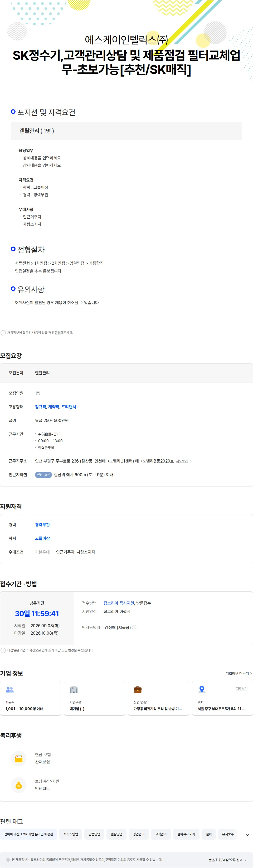Click the plus icon beside 김정애 (지국장)
This screenshot has height=868, width=253.
point(134,627)
